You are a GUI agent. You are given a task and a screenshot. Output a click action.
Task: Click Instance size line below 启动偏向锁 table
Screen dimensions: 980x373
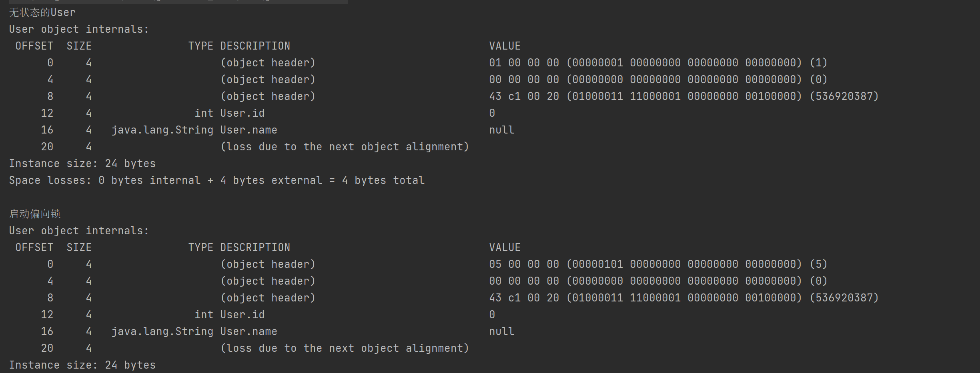82,365
